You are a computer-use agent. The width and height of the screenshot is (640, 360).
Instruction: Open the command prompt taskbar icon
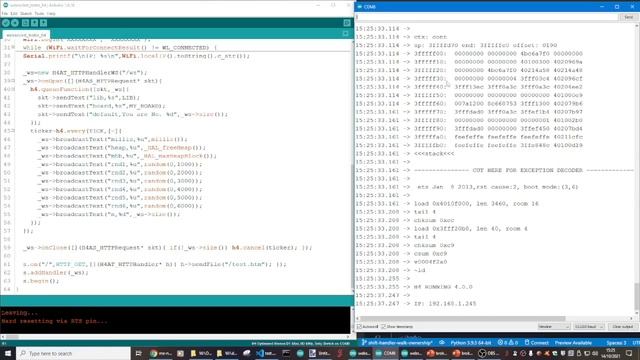[286, 353]
